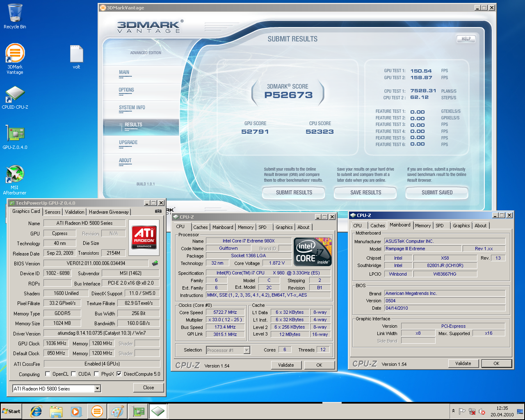This screenshot has height=420, width=525.
Task: Click the SAVE RESULTS button
Action: click(366, 192)
